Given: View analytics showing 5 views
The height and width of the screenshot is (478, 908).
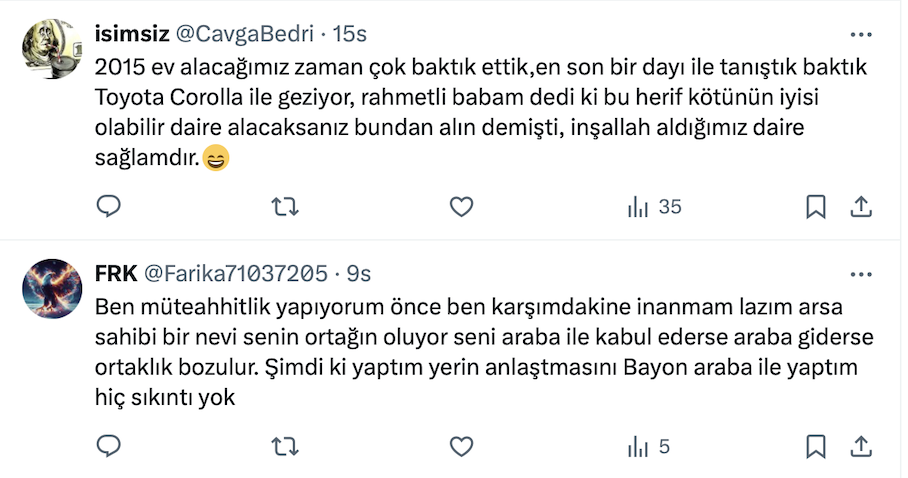Looking at the screenshot, I should 647,446.
